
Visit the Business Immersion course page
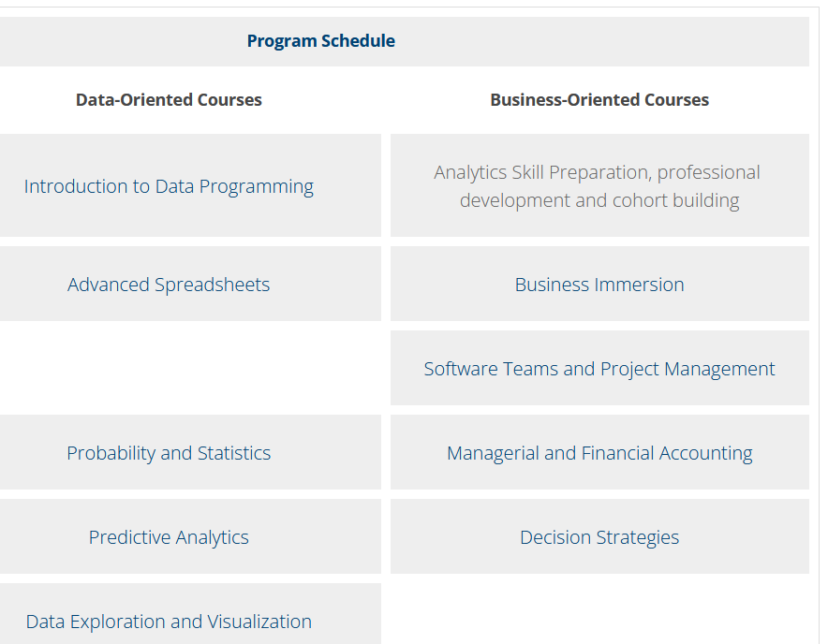click(x=599, y=285)
